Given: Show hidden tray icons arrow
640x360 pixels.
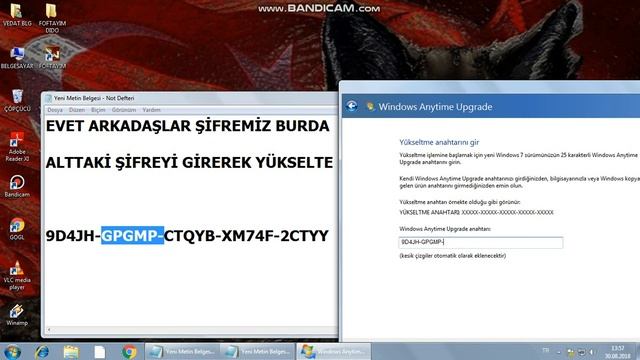Looking at the screenshot, I should click(x=558, y=352).
